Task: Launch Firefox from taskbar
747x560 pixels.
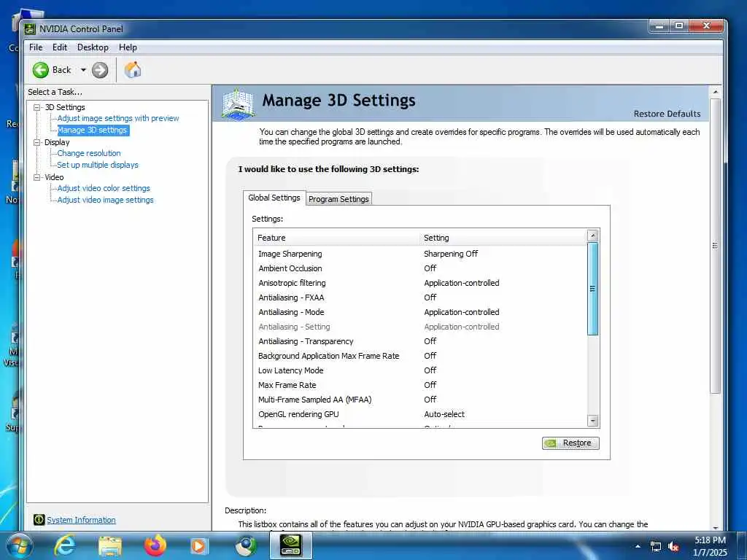Action: [155, 546]
